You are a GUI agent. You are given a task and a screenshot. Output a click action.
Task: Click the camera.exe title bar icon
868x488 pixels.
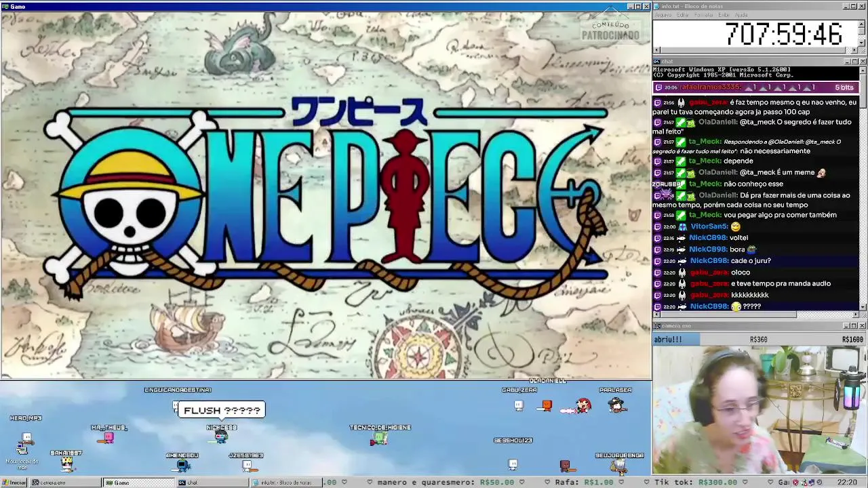[656, 326]
